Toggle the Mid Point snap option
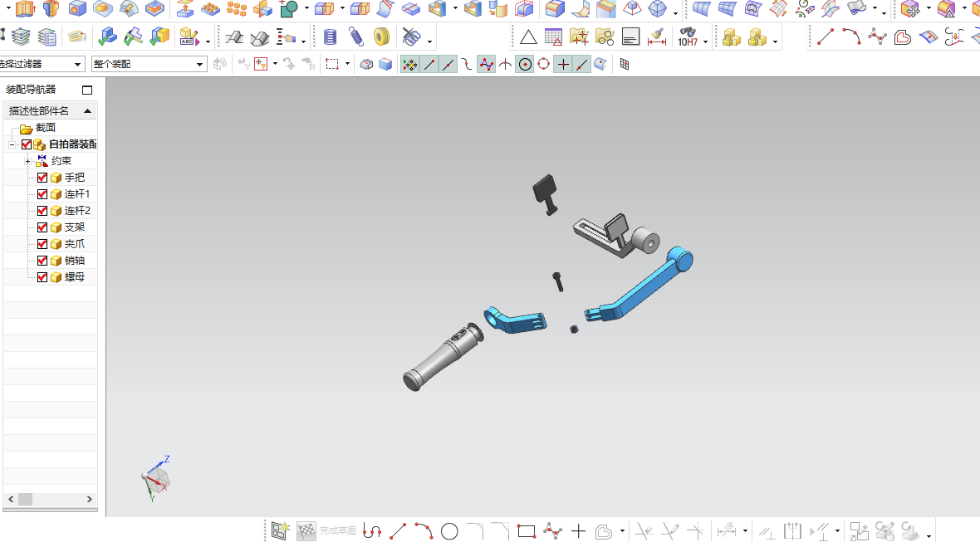 pyautogui.click(x=448, y=64)
